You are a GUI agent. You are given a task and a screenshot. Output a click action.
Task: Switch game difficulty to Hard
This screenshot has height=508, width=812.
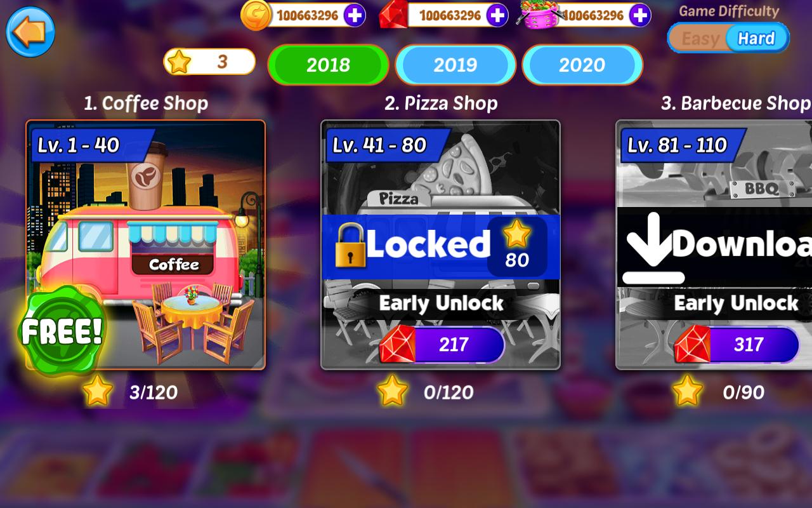point(756,38)
